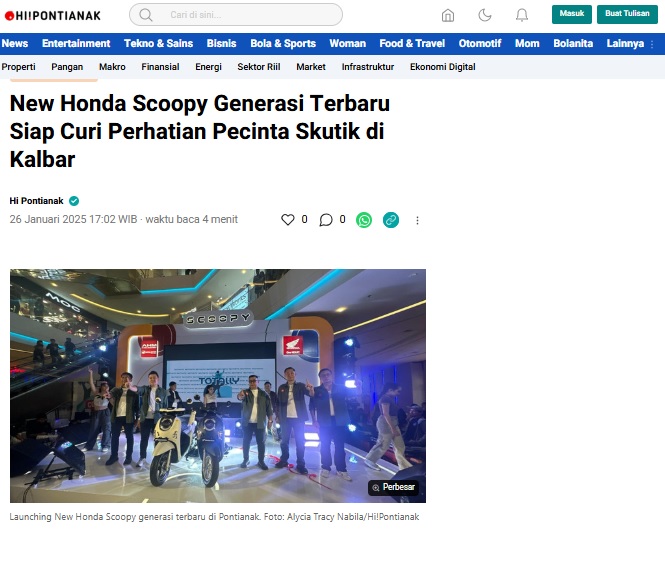Click Buat Tulisan button
The height and width of the screenshot is (563, 665).
tap(627, 14)
